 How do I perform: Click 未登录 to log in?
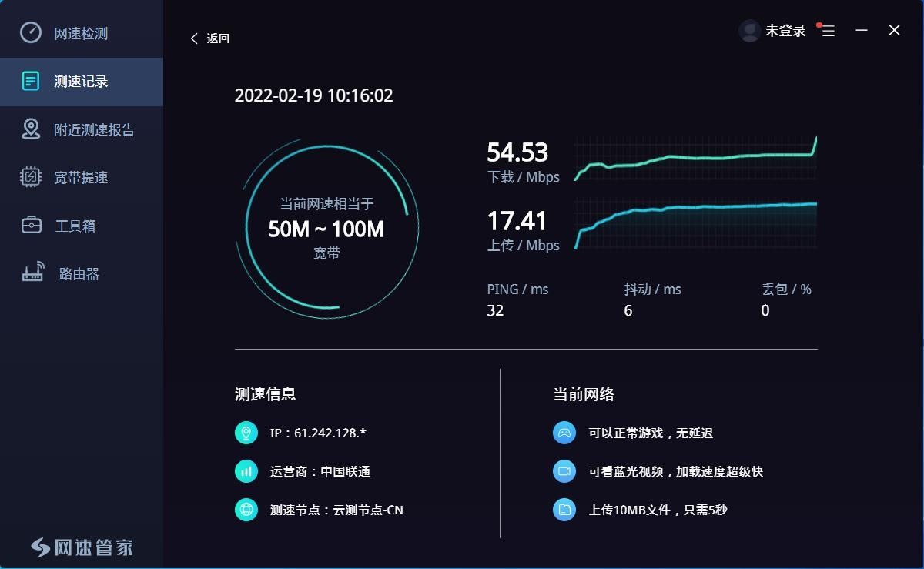click(x=785, y=31)
